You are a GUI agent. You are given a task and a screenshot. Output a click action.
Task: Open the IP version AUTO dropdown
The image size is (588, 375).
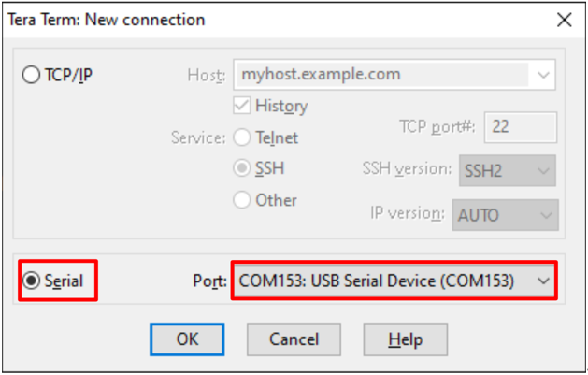(x=506, y=214)
